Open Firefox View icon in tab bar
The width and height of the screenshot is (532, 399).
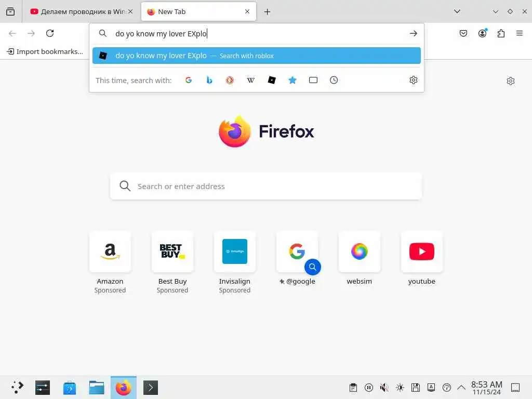10,11
